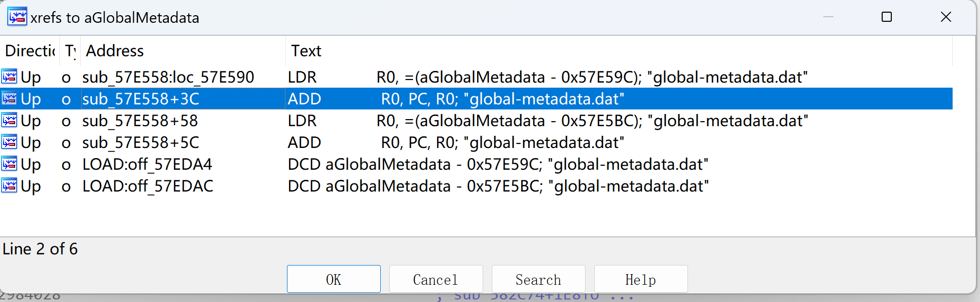980x302 pixels.
Task: Click xref icon for sub_57E558:loc_57E590 row
Action: 9,77
